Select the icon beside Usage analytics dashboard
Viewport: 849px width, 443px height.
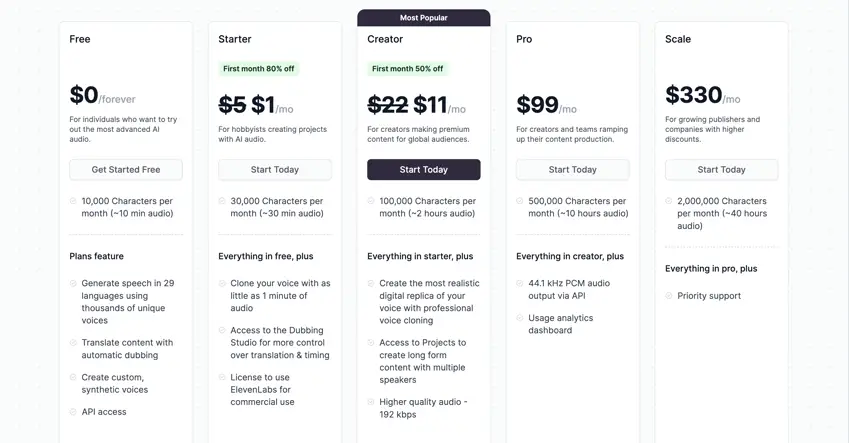[x=520, y=318]
